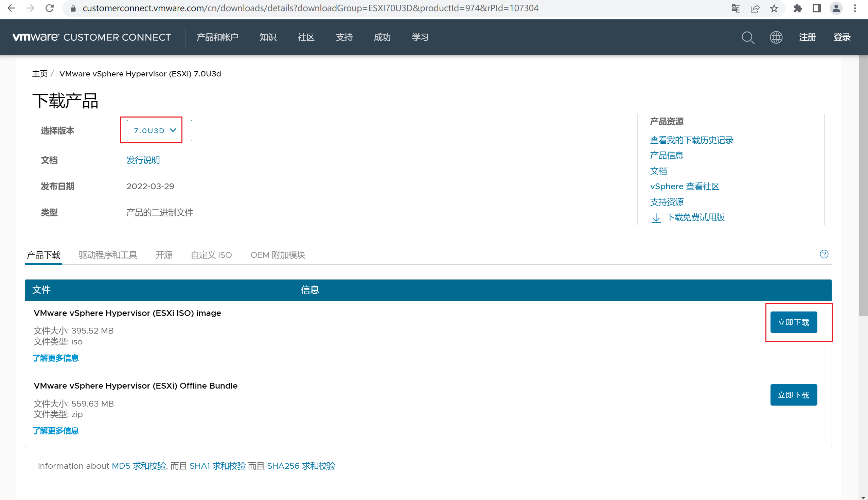Image resolution: width=868 pixels, height=500 pixels.
Task: Open 支持 navigation menu
Action: 344,37
